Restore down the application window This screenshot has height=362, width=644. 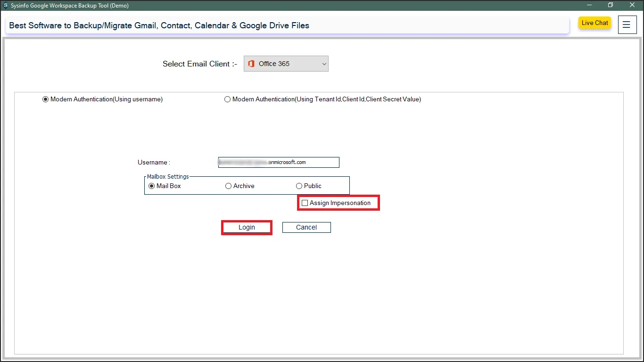[611, 5]
